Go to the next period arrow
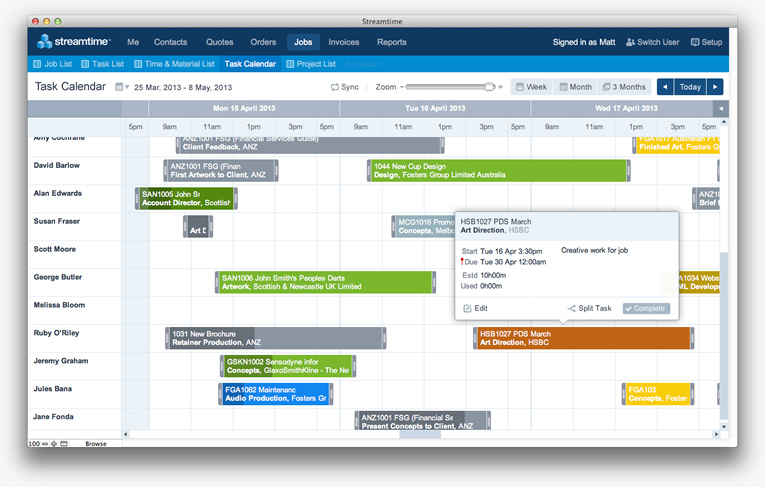Screen dimensions: 765x487 [x=715, y=87]
